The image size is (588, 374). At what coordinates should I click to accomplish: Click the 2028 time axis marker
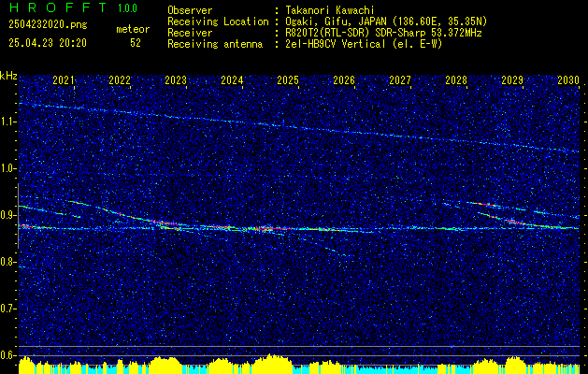(456, 79)
